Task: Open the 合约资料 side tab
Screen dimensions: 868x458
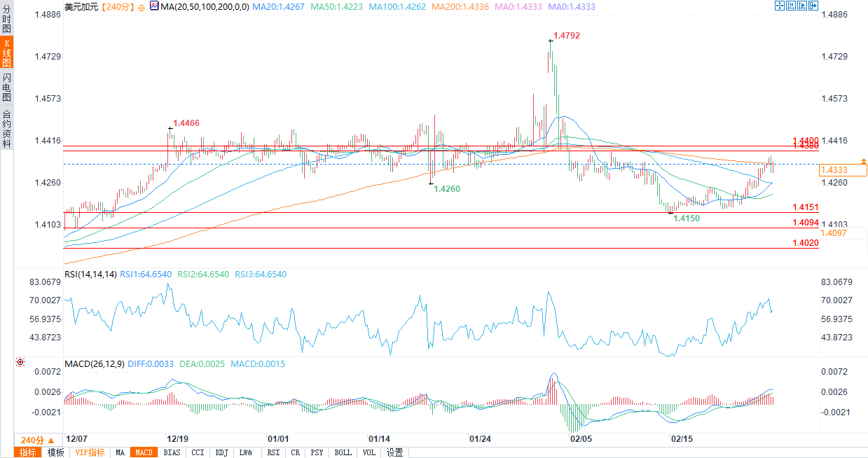Action: tap(6, 129)
